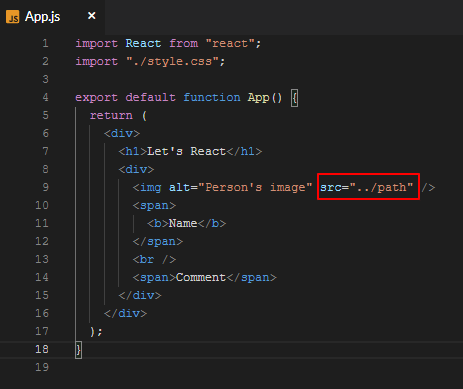Click the "./style.css" import string
The width and height of the screenshot is (463, 389).
click(x=172, y=61)
